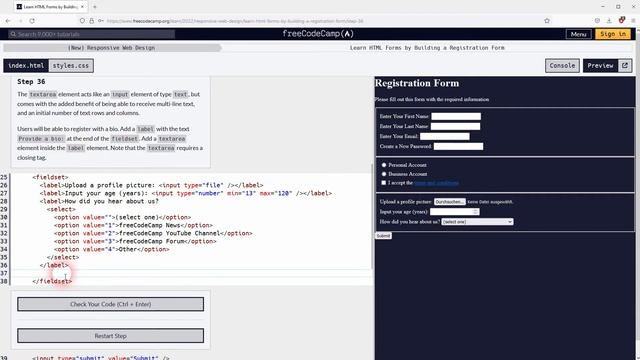The width and height of the screenshot is (640, 360).
Task: Click the closing fieldset tag on line 38
Action: [52, 281]
